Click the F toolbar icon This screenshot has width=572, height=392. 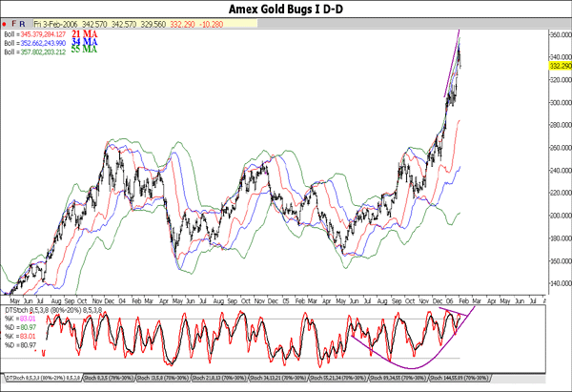tap(14, 24)
